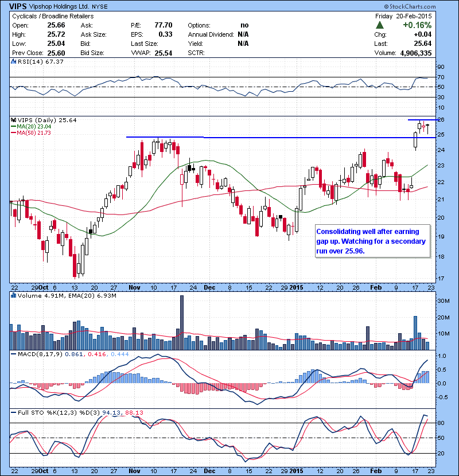Click the NYSE exchange label
This screenshot has height=476, width=459.
point(100,7)
